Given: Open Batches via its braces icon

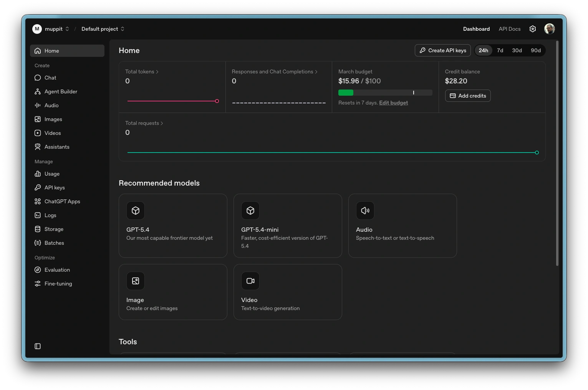Looking at the screenshot, I should point(38,243).
